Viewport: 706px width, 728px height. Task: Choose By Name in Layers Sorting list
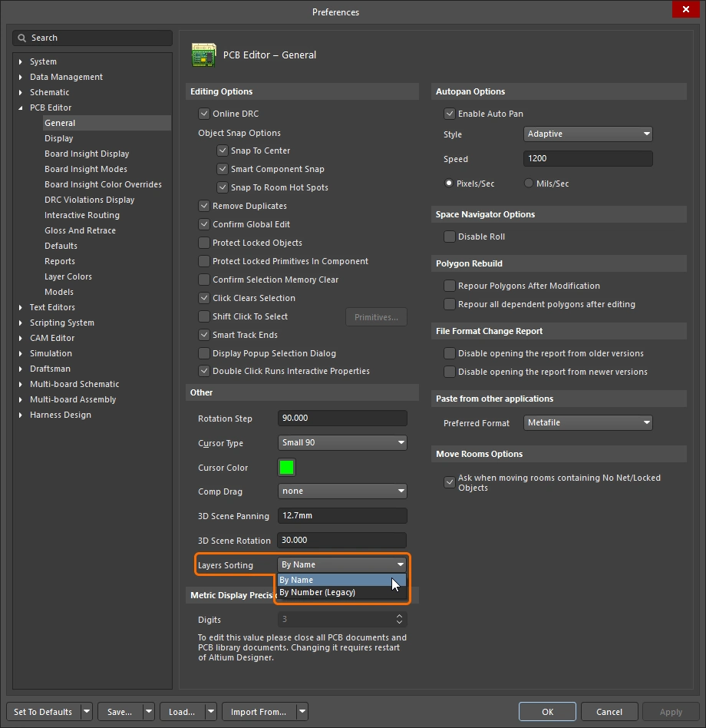pyautogui.click(x=341, y=580)
